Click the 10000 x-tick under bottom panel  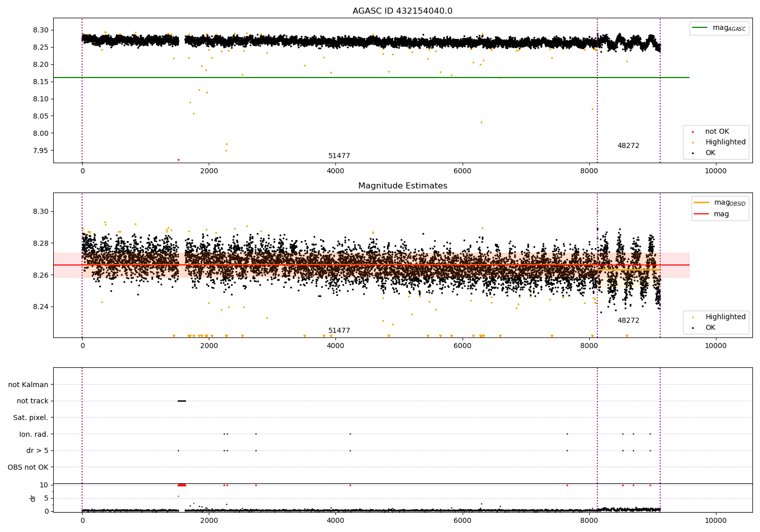(716, 520)
